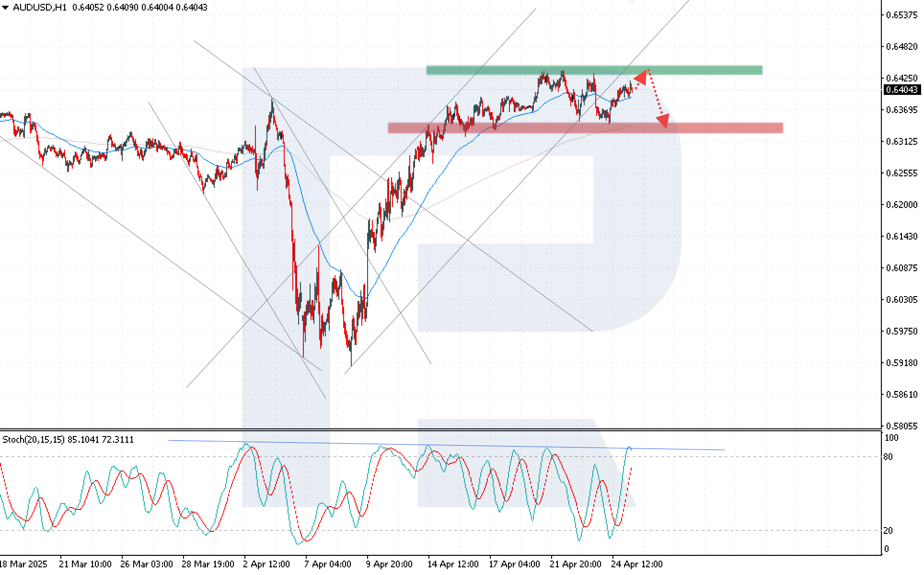Click the AUDUSD,H1 symbol title text
924x575 pixels.
coord(40,8)
